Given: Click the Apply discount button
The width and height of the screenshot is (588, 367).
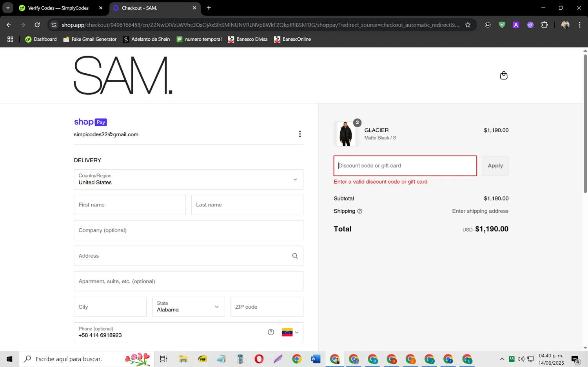Looking at the screenshot, I should (495, 166).
